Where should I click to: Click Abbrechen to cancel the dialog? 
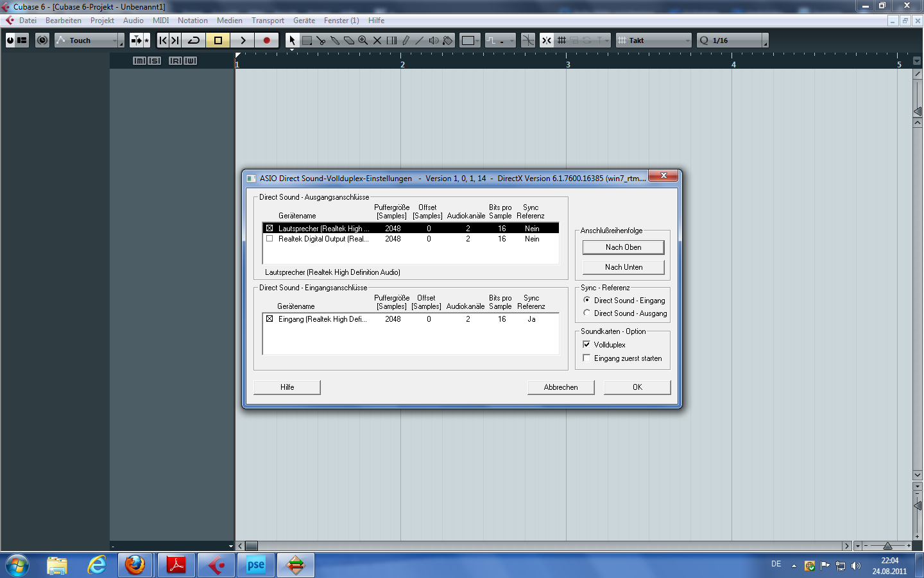click(x=561, y=387)
